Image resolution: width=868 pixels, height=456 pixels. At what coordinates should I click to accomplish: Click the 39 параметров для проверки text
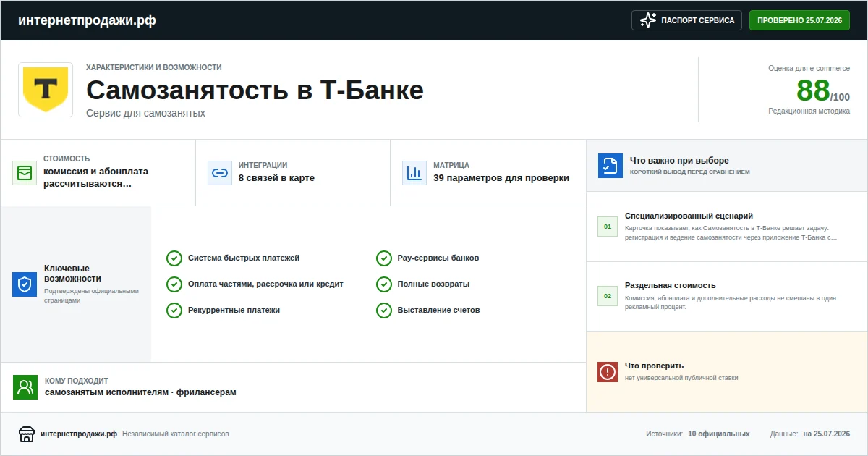pyautogui.click(x=501, y=178)
